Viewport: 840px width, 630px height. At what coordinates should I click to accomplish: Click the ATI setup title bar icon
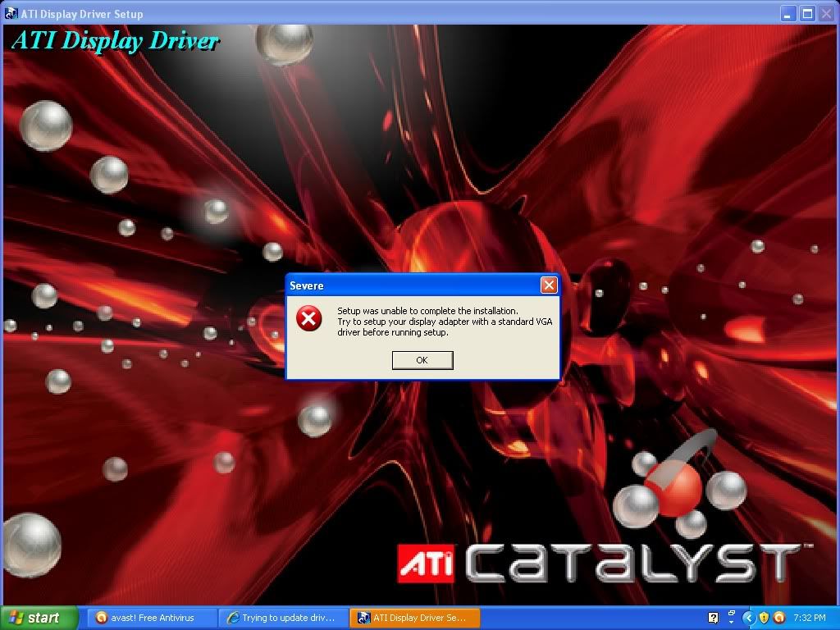(11, 14)
